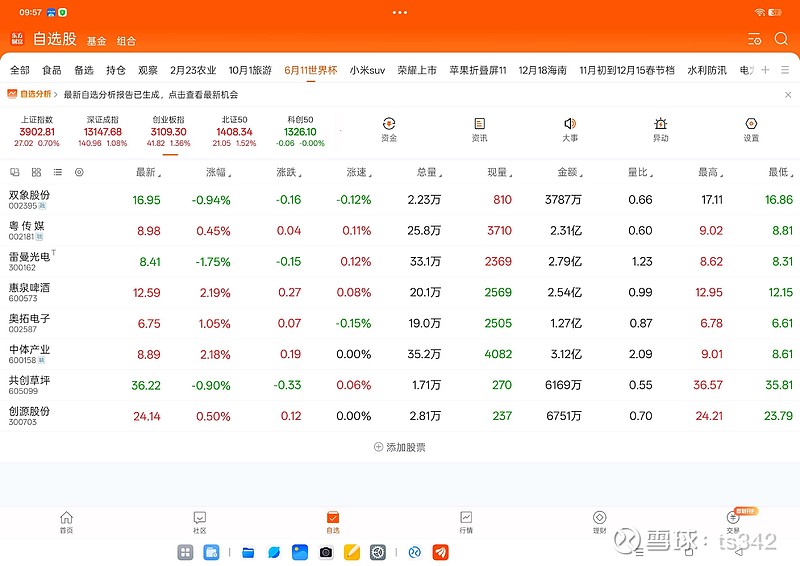Launch the orange Eastmoney dock icon
The height and width of the screenshot is (566, 800).
440,552
